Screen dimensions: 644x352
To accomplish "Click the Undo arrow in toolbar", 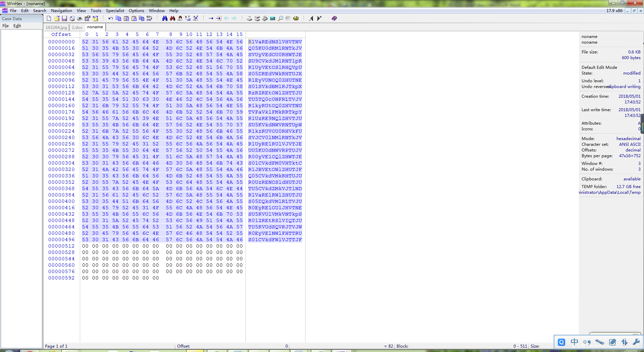I will (110, 18).
